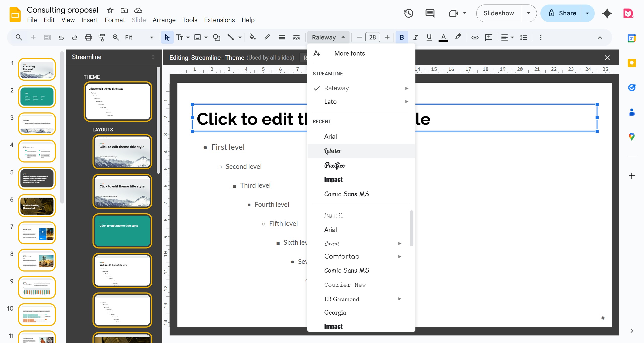Open version history clock icon
The image size is (644, 343).
[409, 13]
